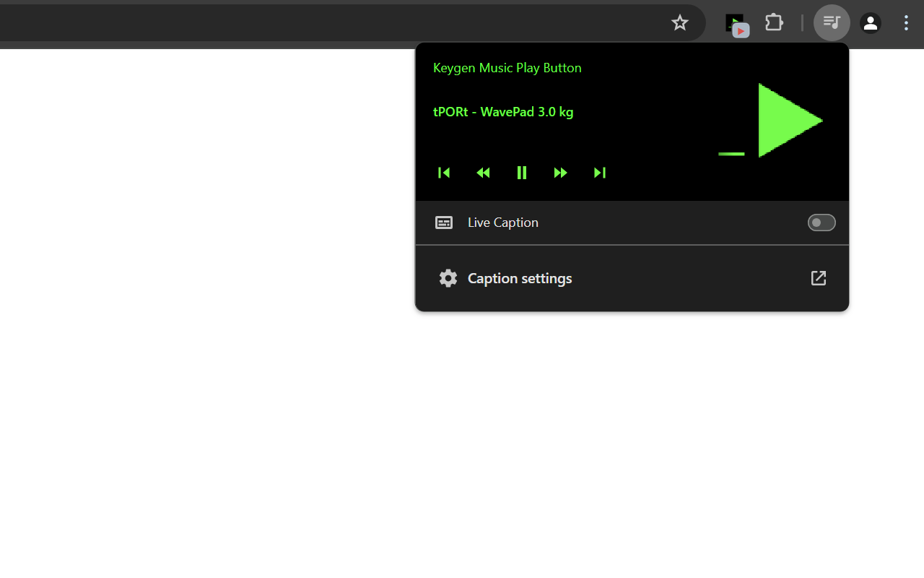Click the media controls toolbar icon
Image resolution: width=924 pixels, height=578 pixels.
pyautogui.click(x=831, y=22)
